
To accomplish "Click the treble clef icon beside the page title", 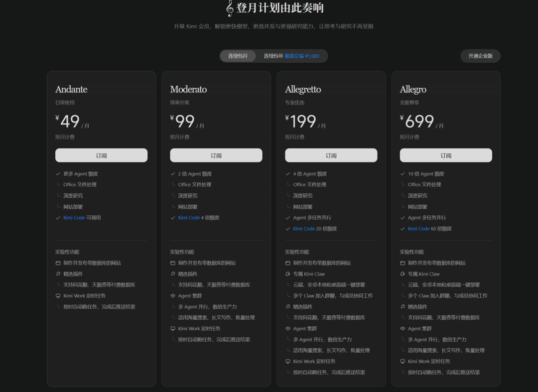I will pyautogui.click(x=230, y=8).
